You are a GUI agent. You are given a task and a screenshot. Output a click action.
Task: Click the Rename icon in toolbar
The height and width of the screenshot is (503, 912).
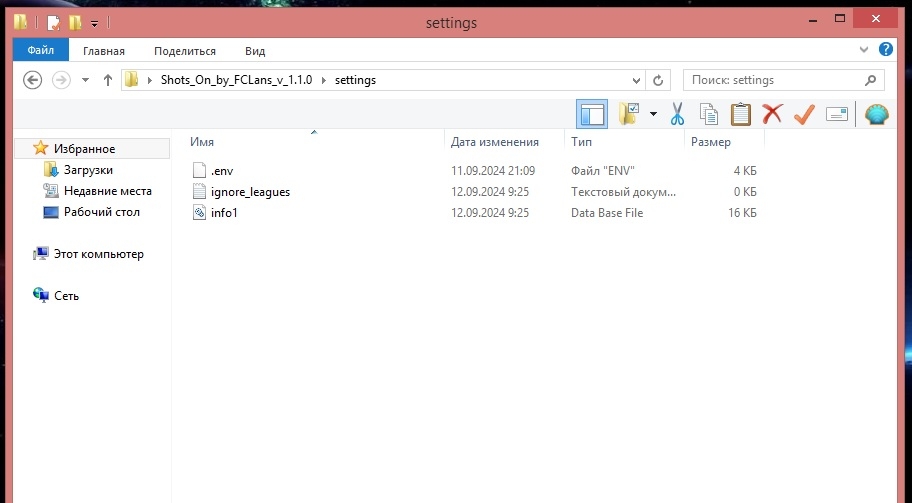pyautogui.click(x=837, y=114)
